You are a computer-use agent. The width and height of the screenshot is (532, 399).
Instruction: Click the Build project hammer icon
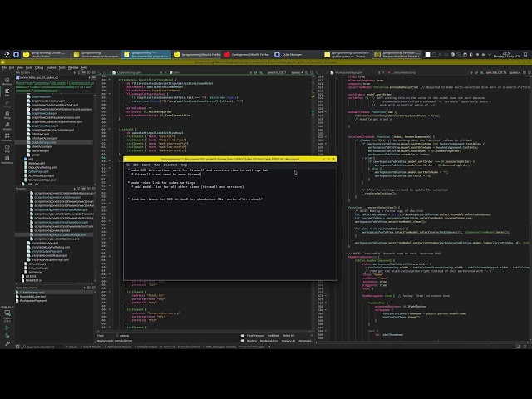pos(7,343)
